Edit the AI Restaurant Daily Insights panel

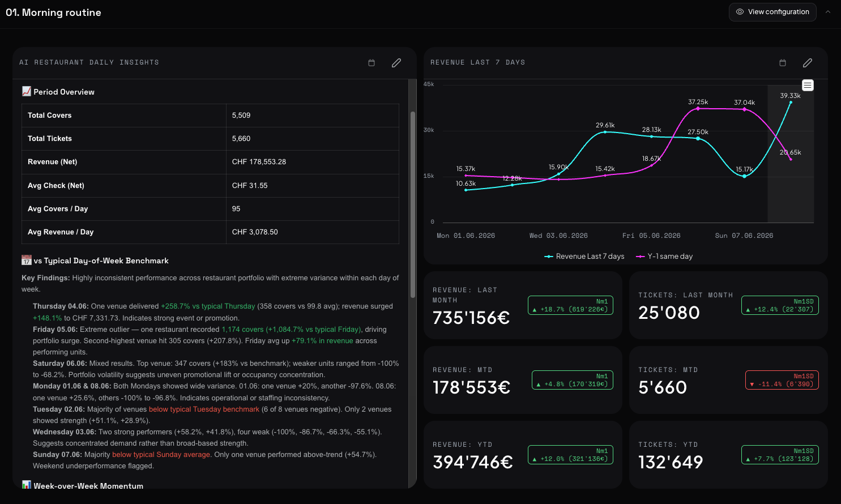(396, 63)
